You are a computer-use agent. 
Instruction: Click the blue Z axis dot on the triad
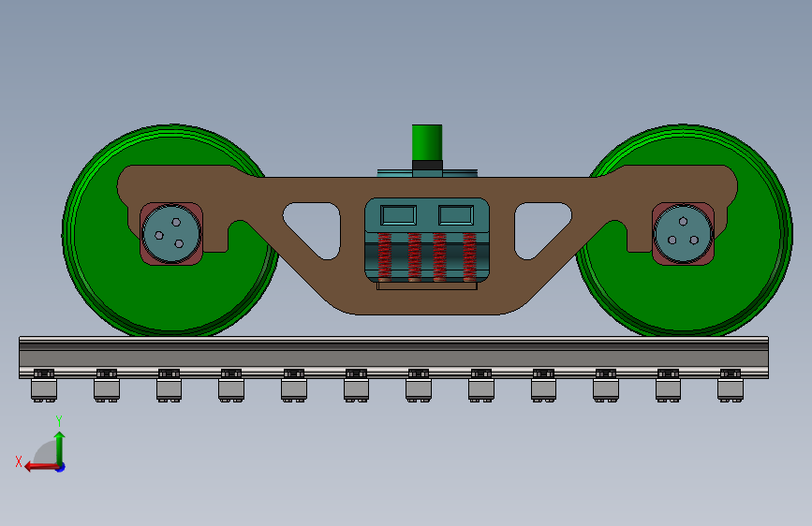[x=61, y=467]
